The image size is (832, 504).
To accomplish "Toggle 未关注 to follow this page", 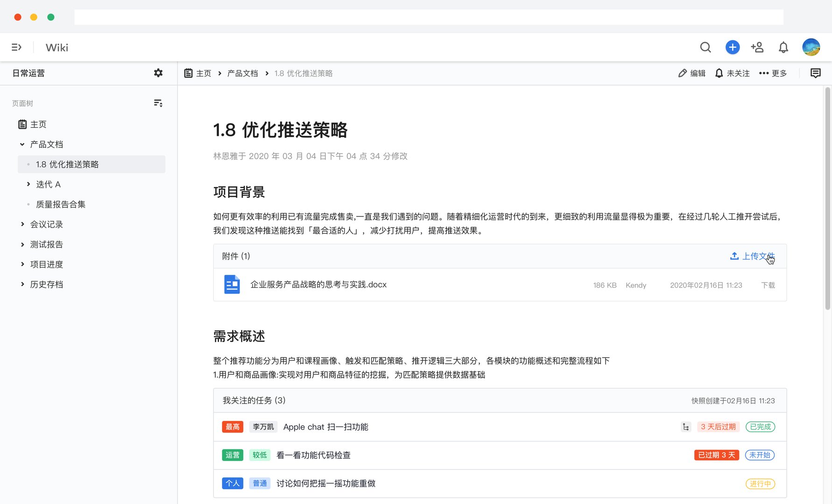I will (x=732, y=73).
